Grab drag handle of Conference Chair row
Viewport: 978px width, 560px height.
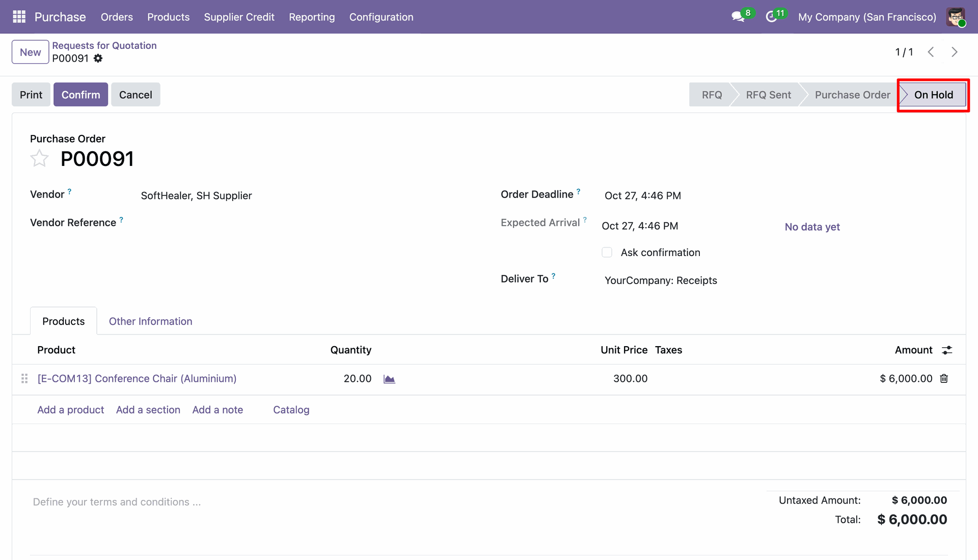(x=24, y=379)
